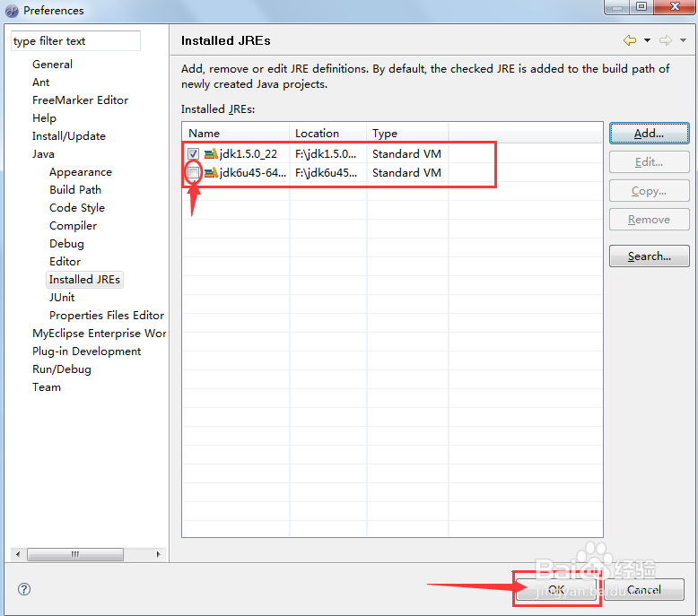698x616 pixels.
Task: Select Help in preferences tree
Action: [44, 117]
